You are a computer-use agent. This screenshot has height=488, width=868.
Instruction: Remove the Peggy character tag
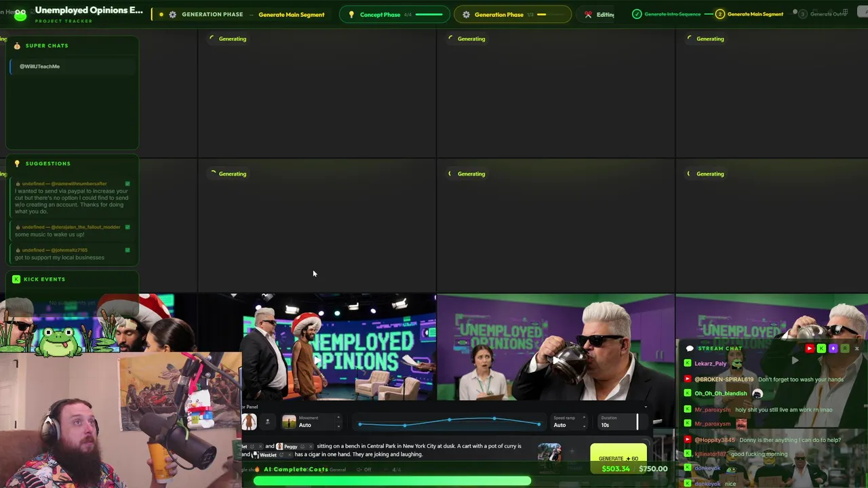(x=311, y=447)
